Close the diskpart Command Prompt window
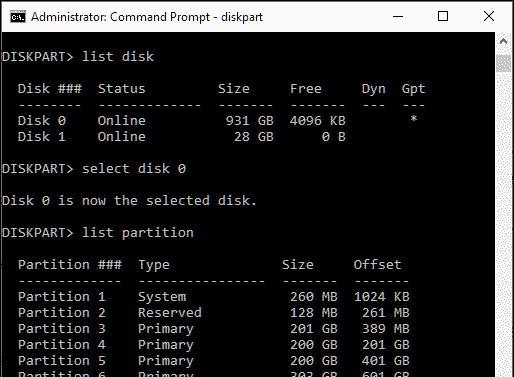Image resolution: width=514 pixels, height=377 pixels. pyautogui.click(x=489, y=16)
